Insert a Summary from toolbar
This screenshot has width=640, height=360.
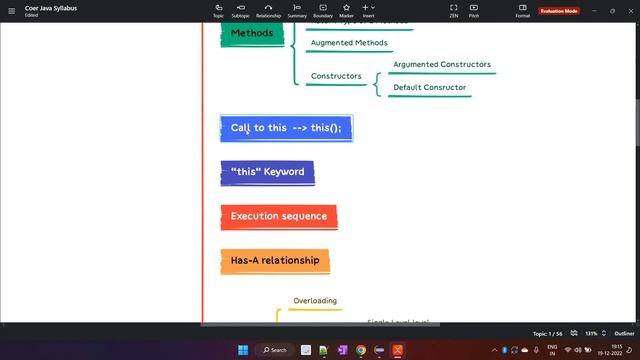297,11
